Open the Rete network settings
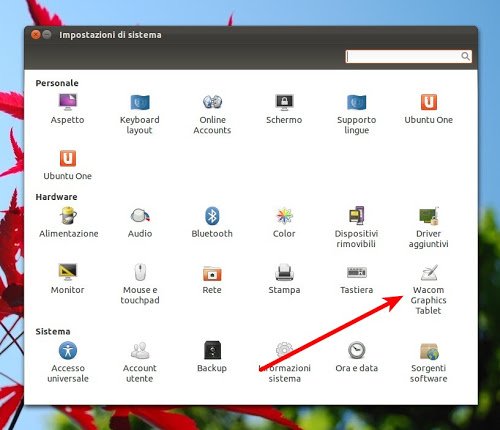The height and width of the screenshot is (430, 500). point(212,279)
